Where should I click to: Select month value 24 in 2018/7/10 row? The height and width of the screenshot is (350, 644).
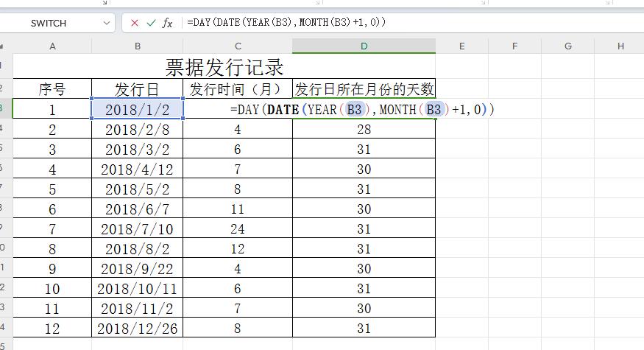coord(238,228)
